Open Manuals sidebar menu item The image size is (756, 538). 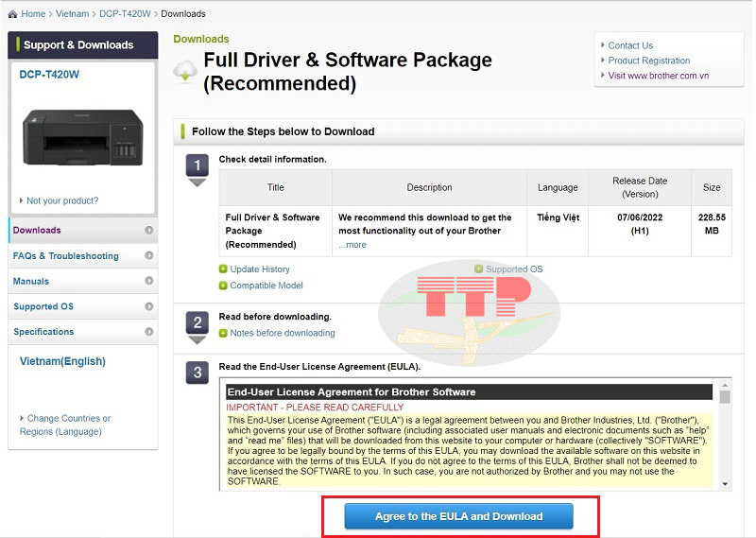click(83, 281)
